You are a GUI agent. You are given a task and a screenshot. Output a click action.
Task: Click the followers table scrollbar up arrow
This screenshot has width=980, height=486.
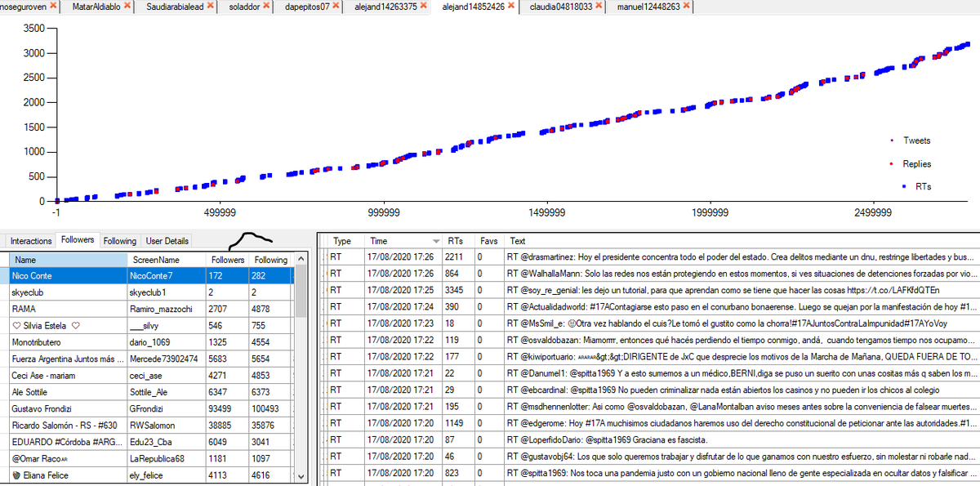click(301, 259)
